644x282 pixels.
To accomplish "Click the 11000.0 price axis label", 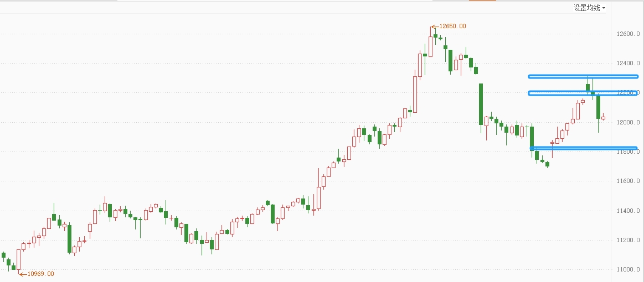I will click(630, 269).
